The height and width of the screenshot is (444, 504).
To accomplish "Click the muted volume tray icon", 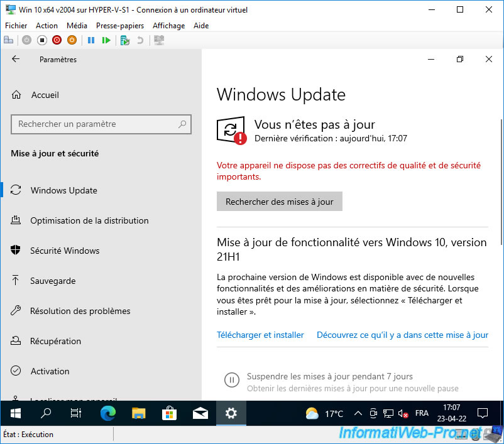I will 403,413.
